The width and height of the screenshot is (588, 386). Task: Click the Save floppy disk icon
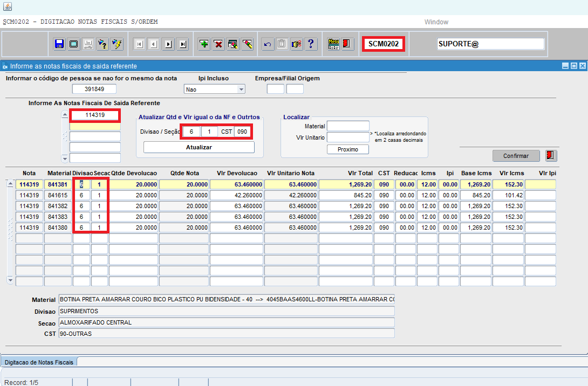59,44
